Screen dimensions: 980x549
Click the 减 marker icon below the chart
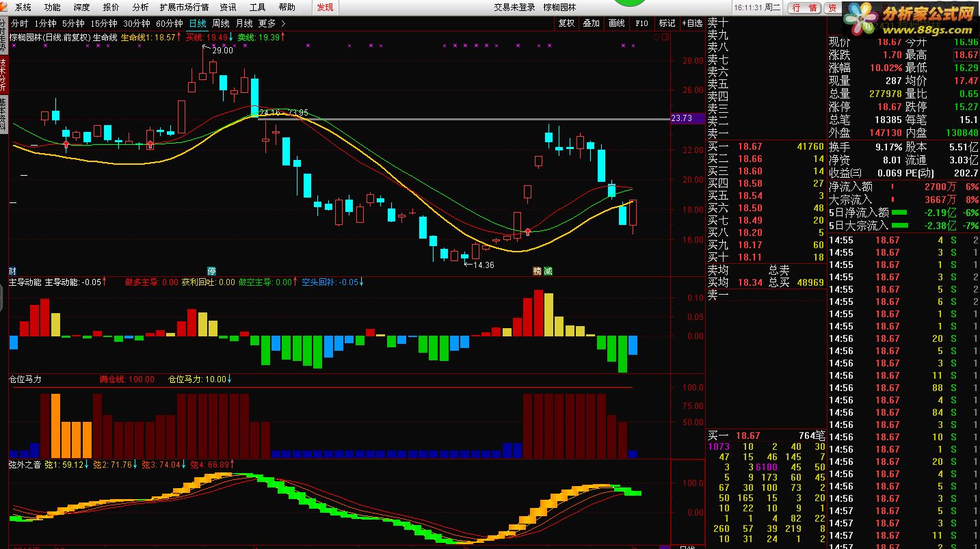pos(548,271)
